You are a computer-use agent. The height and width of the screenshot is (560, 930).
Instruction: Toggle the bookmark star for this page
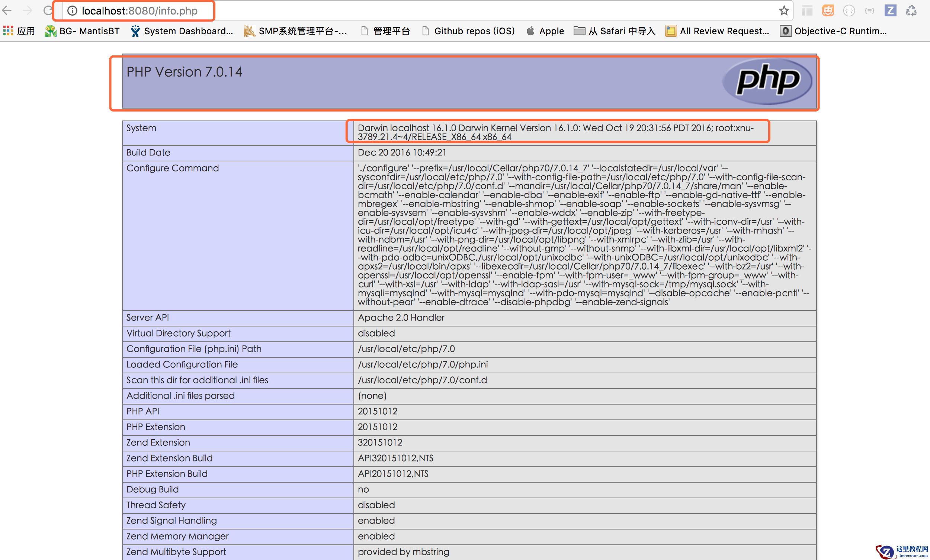coord(784,10)
